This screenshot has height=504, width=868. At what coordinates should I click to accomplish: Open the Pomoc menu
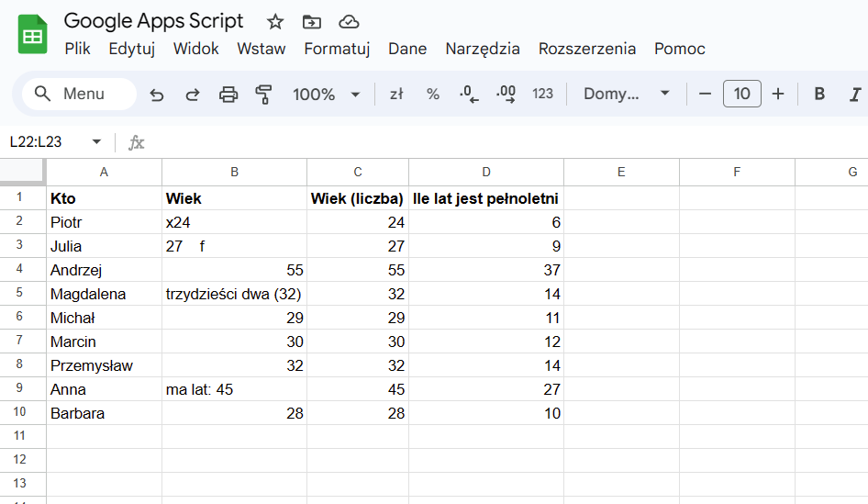pyautogui.click(x=680, y=49)
